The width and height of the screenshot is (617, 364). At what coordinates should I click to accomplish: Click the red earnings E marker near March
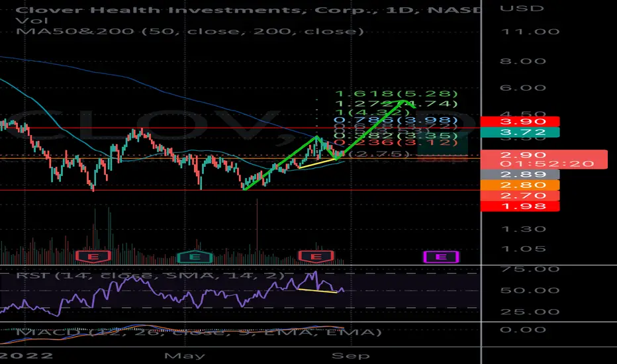click(93, 257)
